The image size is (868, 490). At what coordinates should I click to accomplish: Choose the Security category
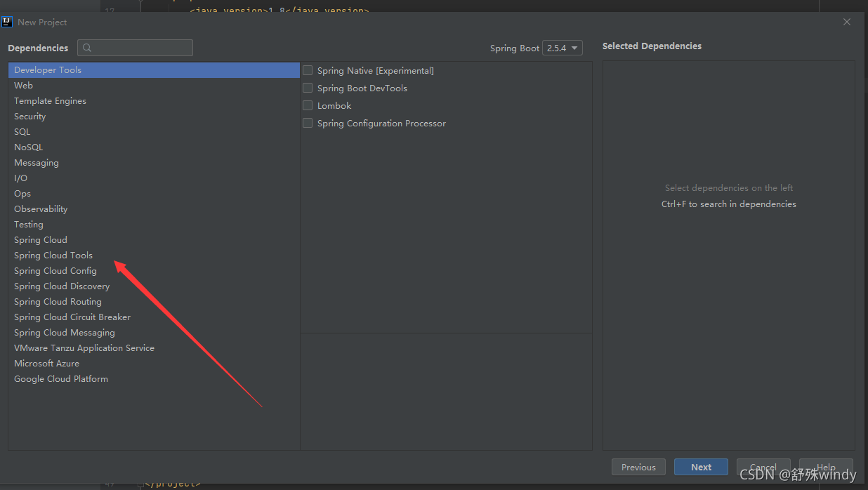pyautogui.click(x=154, y=117)
